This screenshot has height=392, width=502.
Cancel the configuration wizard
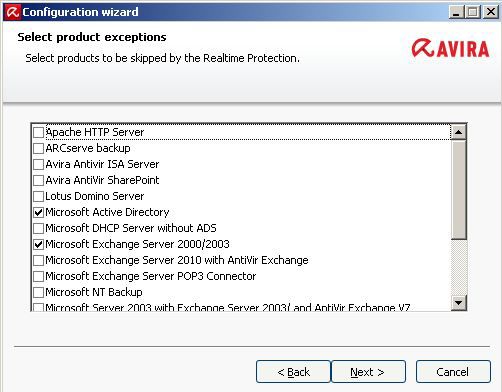tap(453, 372)
